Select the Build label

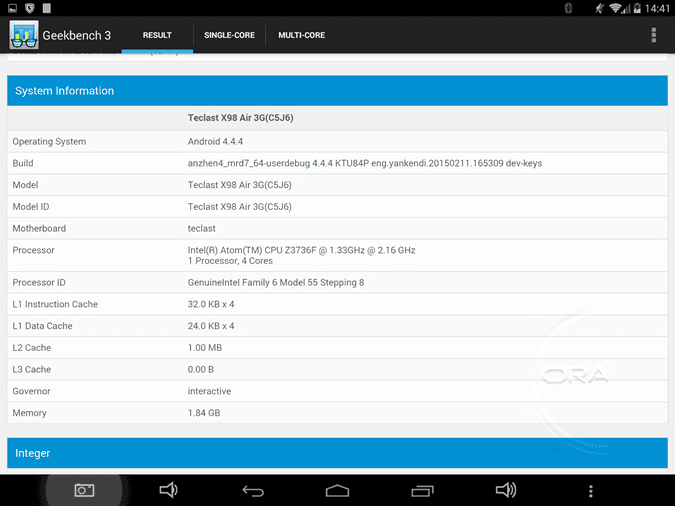coord(23,163)
